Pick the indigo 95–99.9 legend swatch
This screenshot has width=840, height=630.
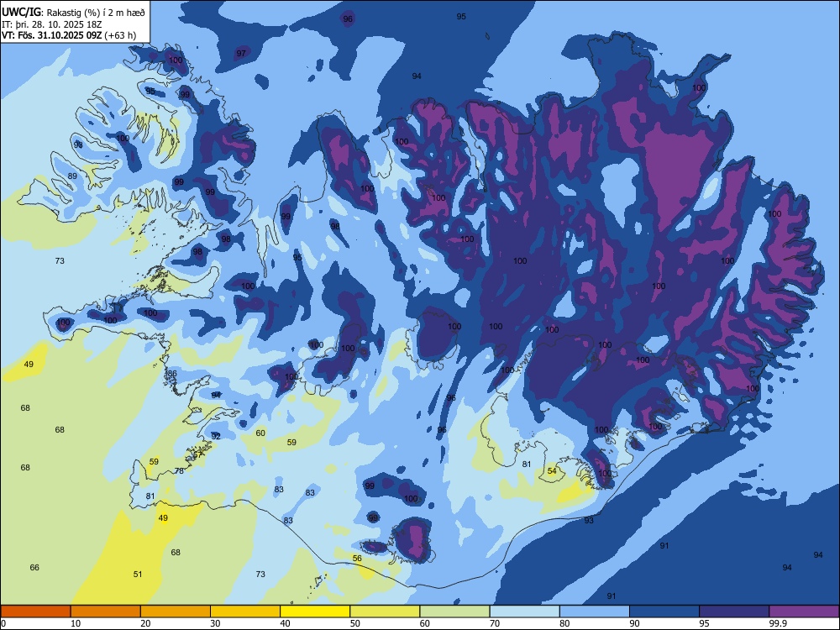(x=734, y=612)
